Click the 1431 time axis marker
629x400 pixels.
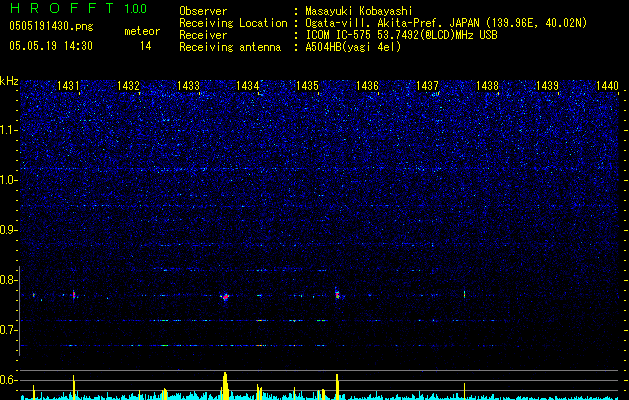68,85
